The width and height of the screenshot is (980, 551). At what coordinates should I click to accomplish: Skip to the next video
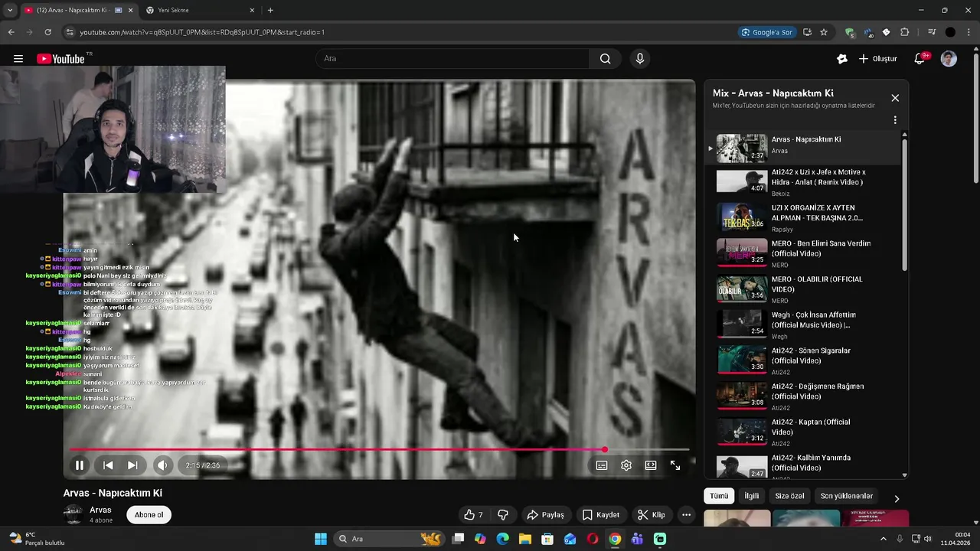click(132, 465)
